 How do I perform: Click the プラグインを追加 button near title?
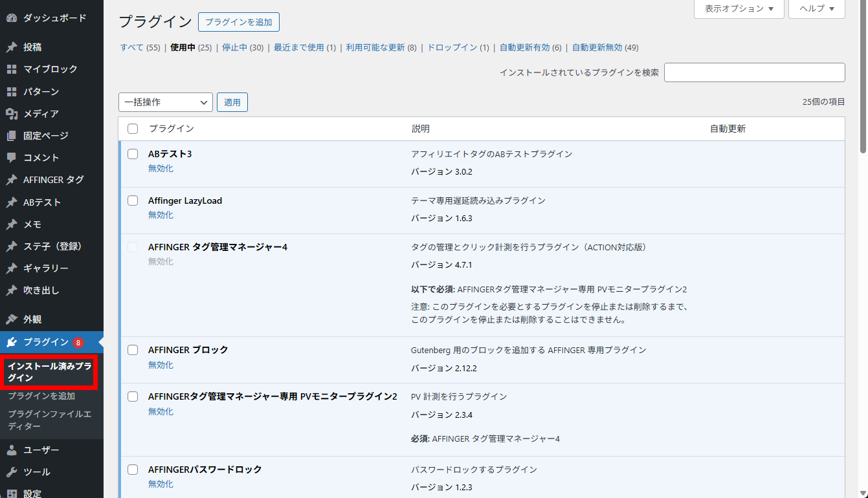click(239, 22)
